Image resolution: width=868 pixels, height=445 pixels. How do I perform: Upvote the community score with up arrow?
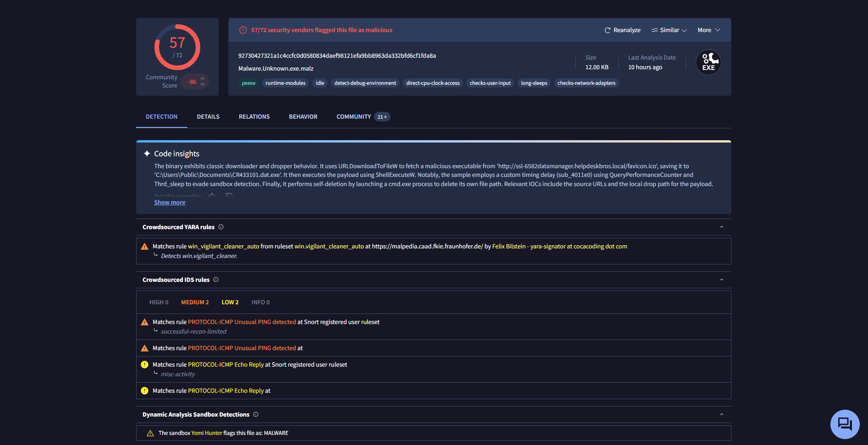[203, 78]
